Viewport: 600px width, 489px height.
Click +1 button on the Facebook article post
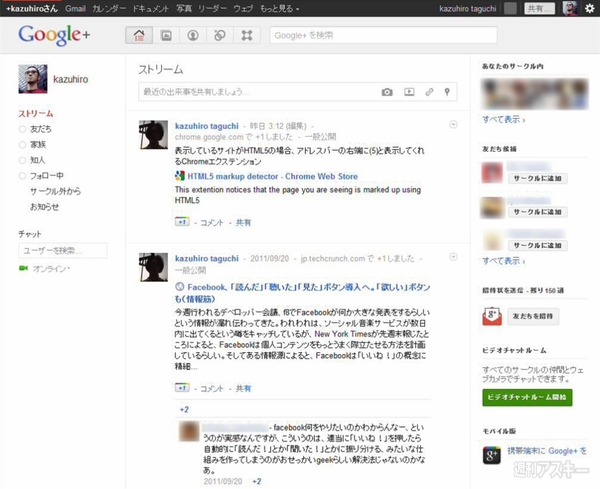182,388
